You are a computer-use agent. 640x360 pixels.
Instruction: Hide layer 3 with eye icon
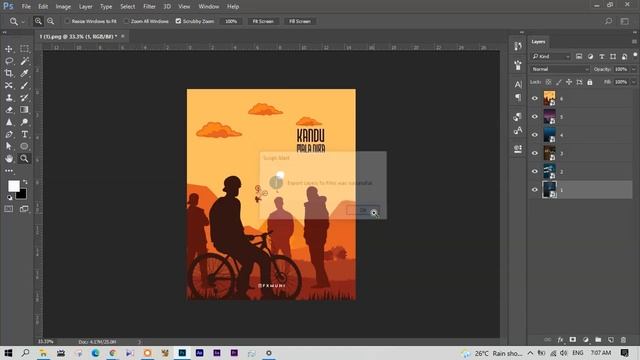pos(535,153)
